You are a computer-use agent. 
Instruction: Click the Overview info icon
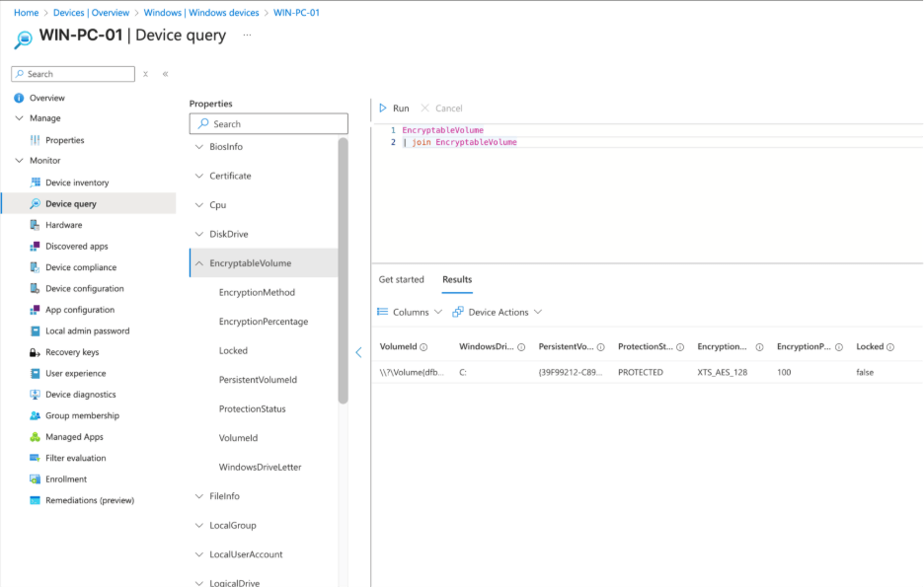[19, 98]
